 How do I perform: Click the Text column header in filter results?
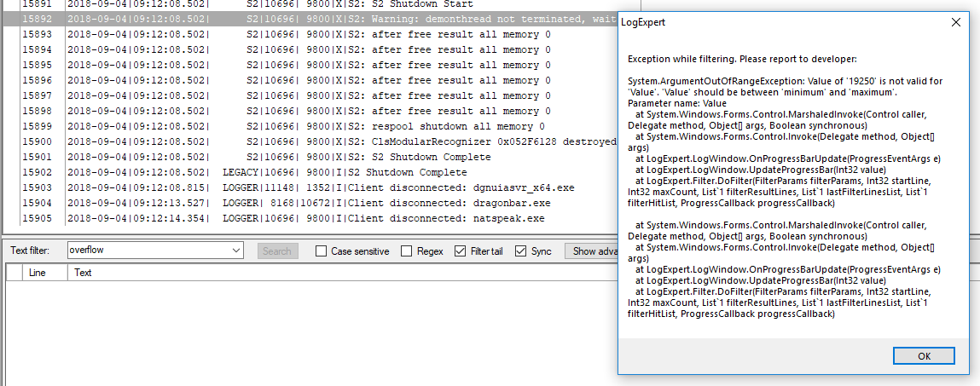tap(343, 273)
